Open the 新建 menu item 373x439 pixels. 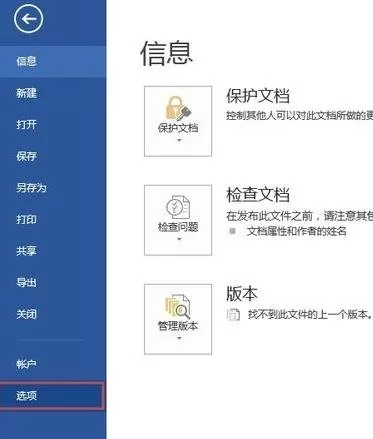(x=53, y=93)
